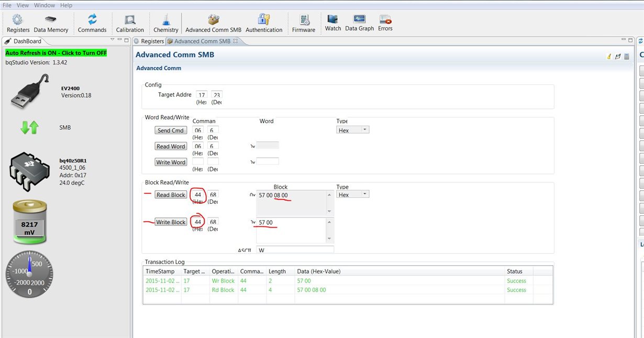Image resolution: width=644 pixels, height=338 pixels.
Task: Select the DashBoard tab
Action: click(23, 41)
